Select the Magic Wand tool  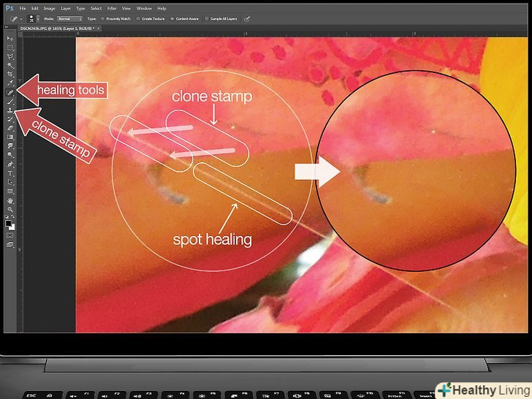pos(9,65)
